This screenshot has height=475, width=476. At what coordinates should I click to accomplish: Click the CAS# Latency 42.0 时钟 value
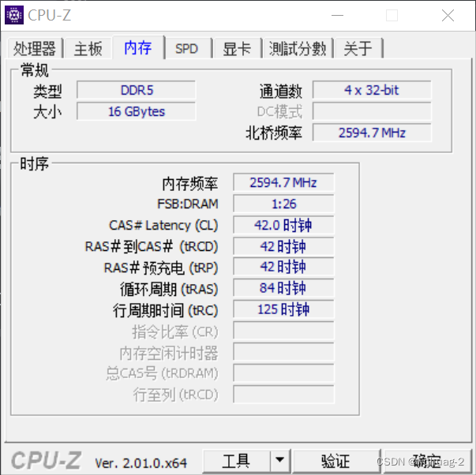[x=283, y=225]
